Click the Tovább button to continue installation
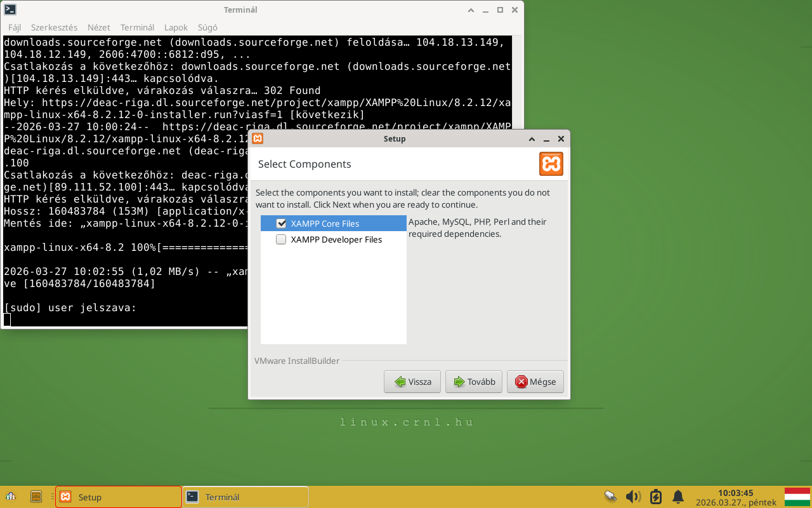812x508 pixels. click(x=473, y=381)
